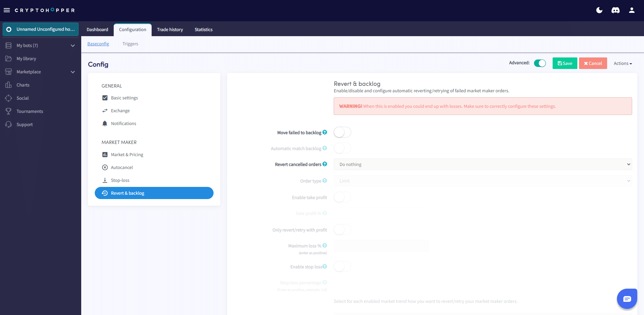Viewport: 644px width, 315px height.
Task: Open help for Move failed to backlog
Action: pos(325,132)
